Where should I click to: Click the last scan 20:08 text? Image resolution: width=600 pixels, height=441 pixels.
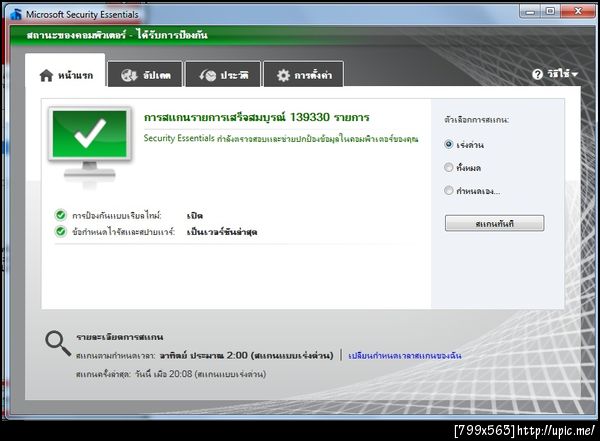171,374
